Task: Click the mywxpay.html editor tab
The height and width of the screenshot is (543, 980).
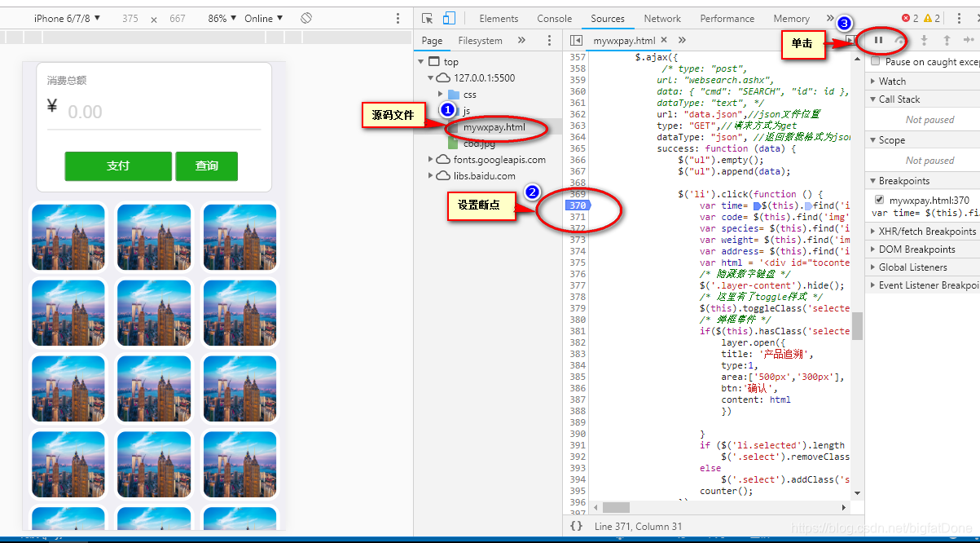Action: 624,40
